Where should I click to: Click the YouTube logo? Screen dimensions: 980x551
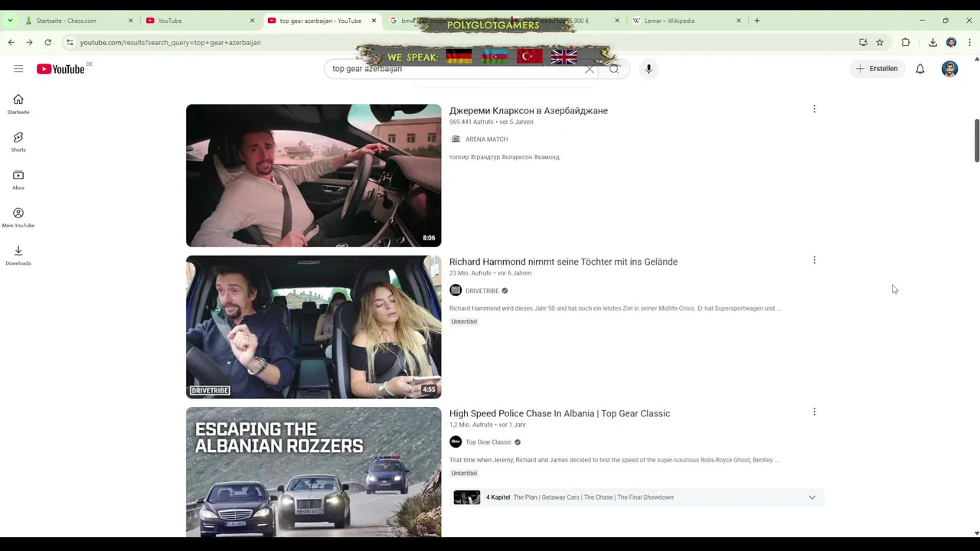pyautogui.click(x=60, y=69)
